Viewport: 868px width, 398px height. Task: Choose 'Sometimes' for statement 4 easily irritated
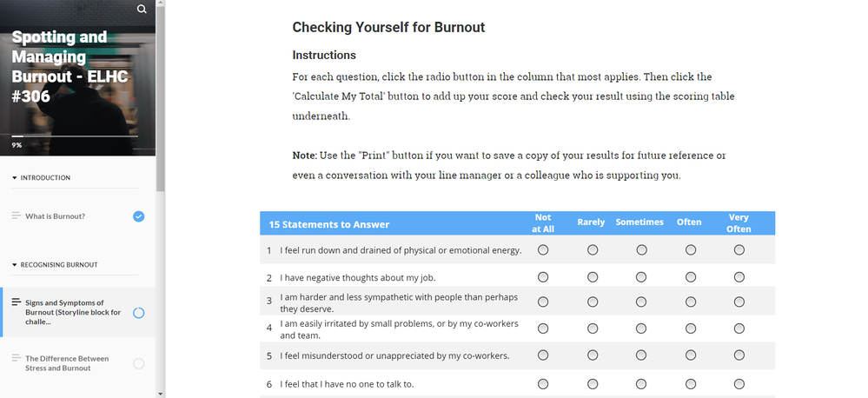click(x=641, y=329)
